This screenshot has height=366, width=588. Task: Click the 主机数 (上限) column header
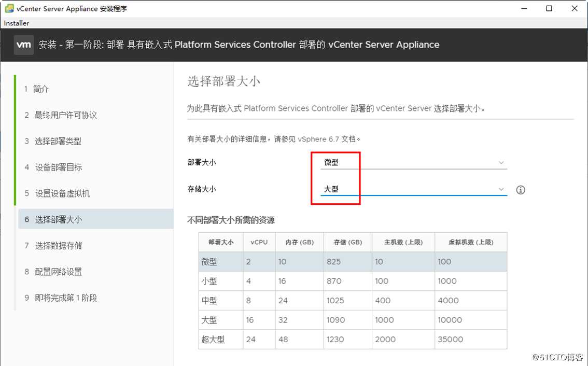coord(403,242)
